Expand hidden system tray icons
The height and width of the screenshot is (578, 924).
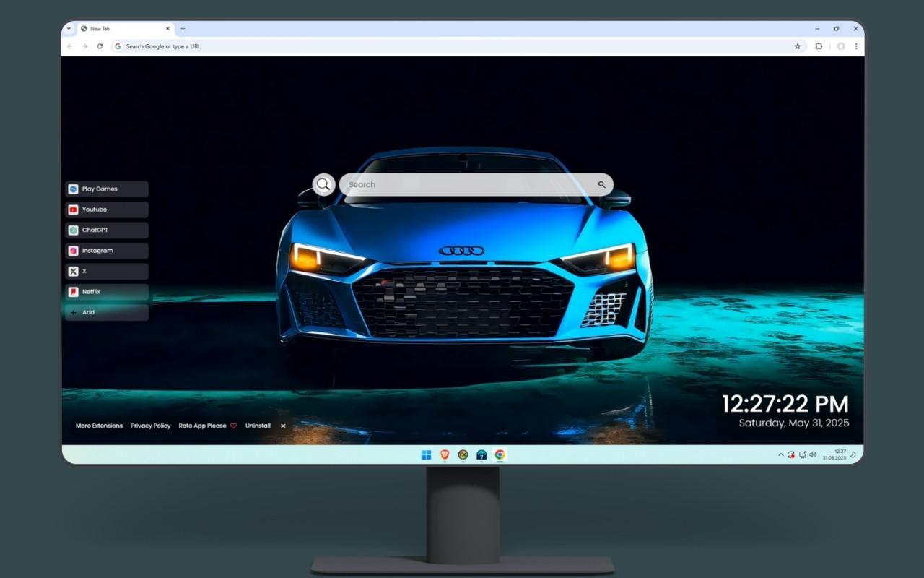(x=780, y=455)
